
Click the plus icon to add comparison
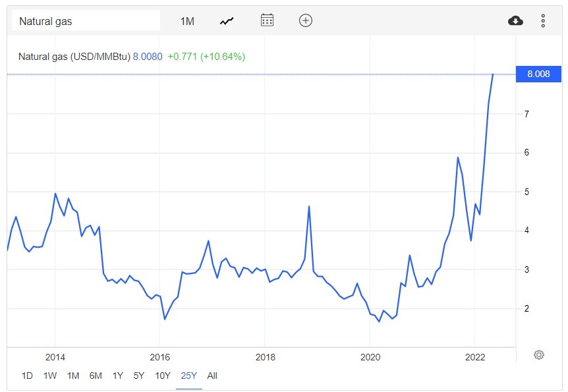tap(306, 20)
